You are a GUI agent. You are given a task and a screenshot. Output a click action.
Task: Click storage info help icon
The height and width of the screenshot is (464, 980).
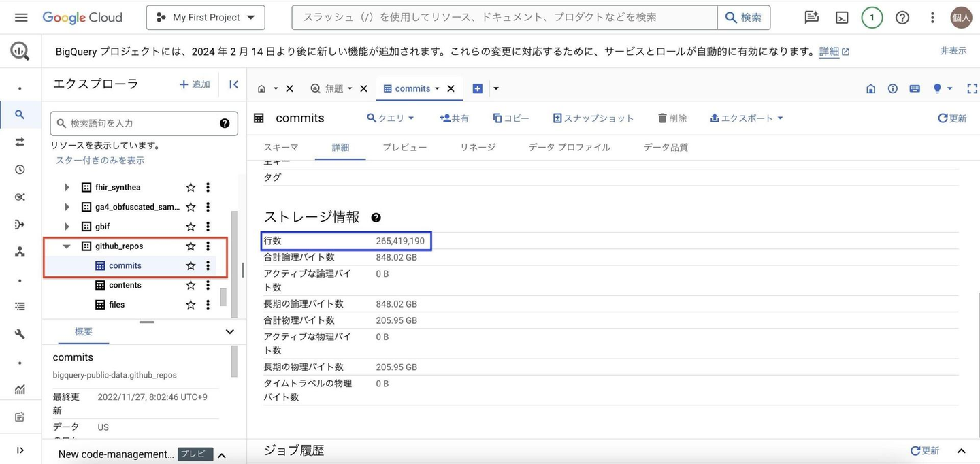tap(376, 218)
